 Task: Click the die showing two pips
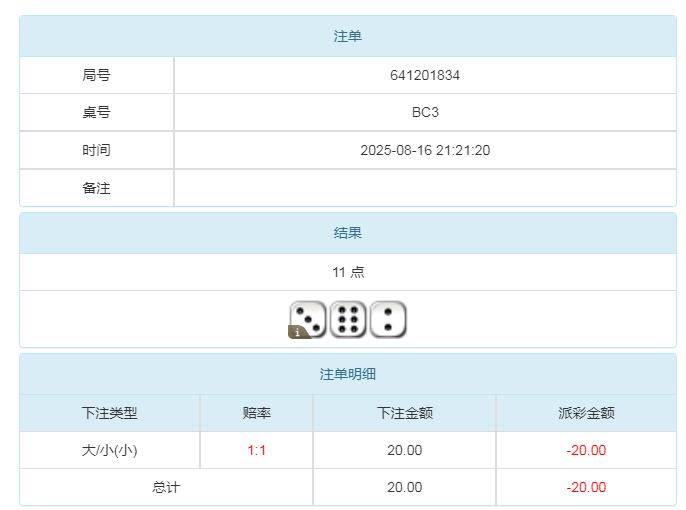[x=388, y=319]
